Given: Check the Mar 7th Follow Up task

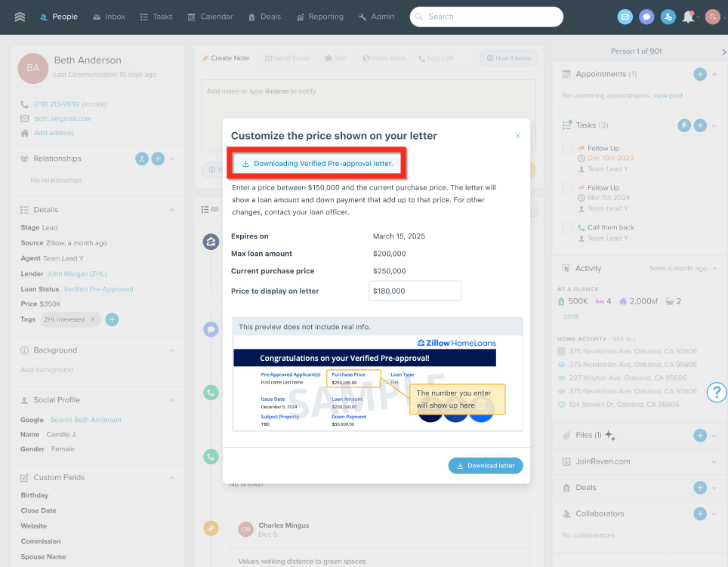Looking at the screenshot, I should coord(568,188).
